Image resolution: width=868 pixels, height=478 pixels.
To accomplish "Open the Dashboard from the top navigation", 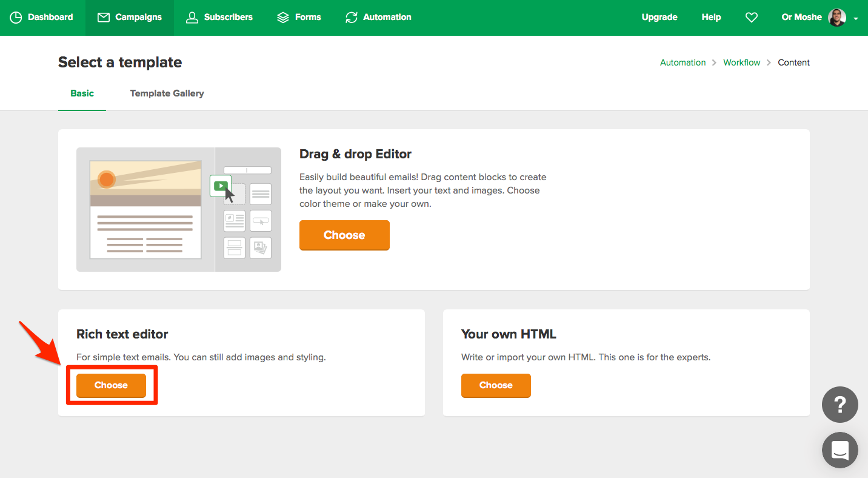I will tap(42, 17).
